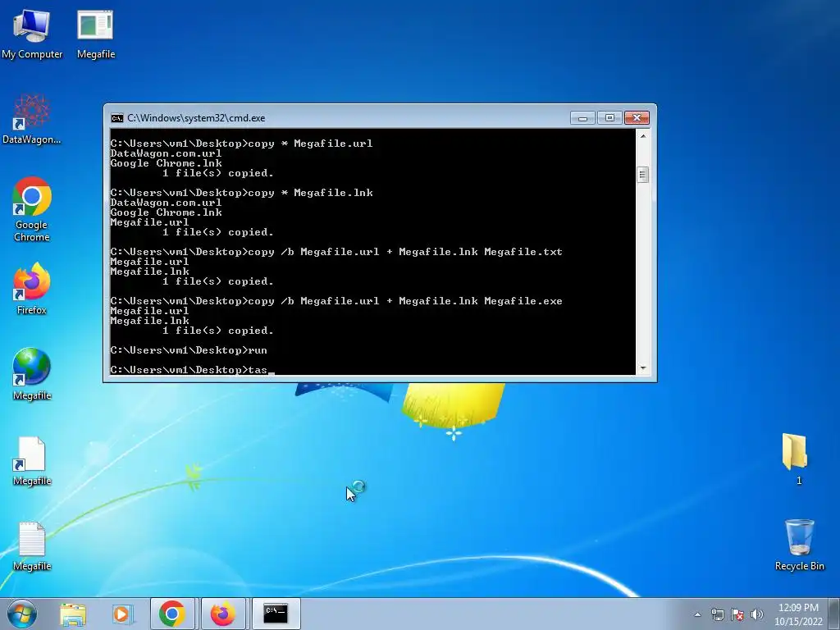Open the Windows Start menu orb
Viewport: 840px width, 630px height.
[22, 614]
